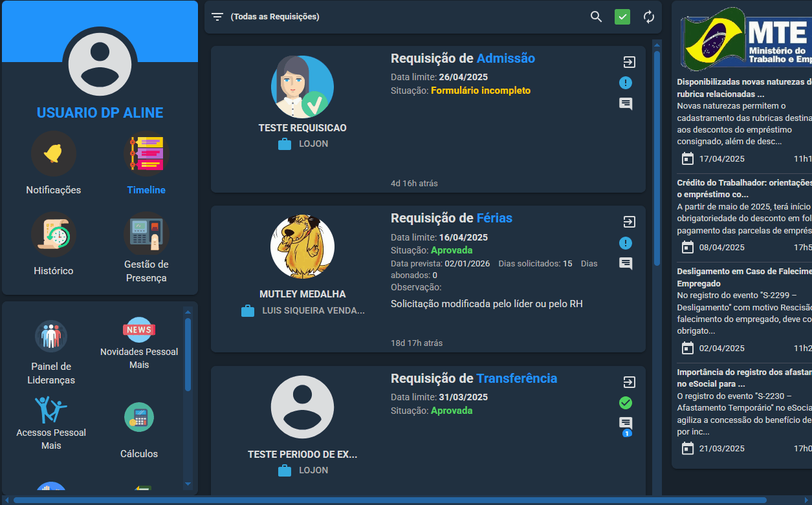Click 'LUIS SIQUEIRA VENDA...' company text
Image resolution: width=812 pixels, height=505 pixels.
click(x=314, y=311)
